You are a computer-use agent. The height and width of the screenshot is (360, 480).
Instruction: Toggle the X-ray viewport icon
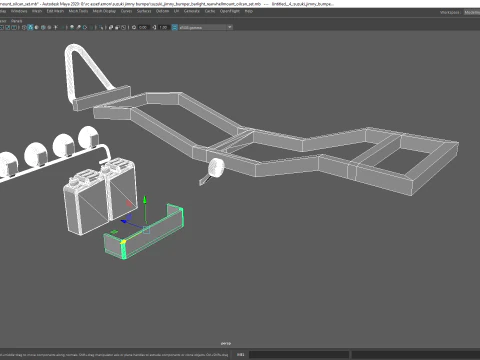pos(111,27)
